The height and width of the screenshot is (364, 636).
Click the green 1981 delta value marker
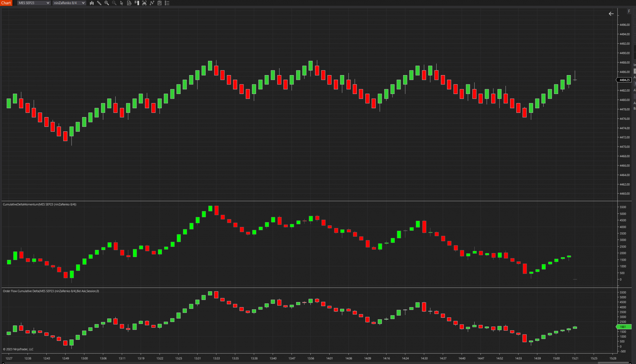tap(623, 327)
